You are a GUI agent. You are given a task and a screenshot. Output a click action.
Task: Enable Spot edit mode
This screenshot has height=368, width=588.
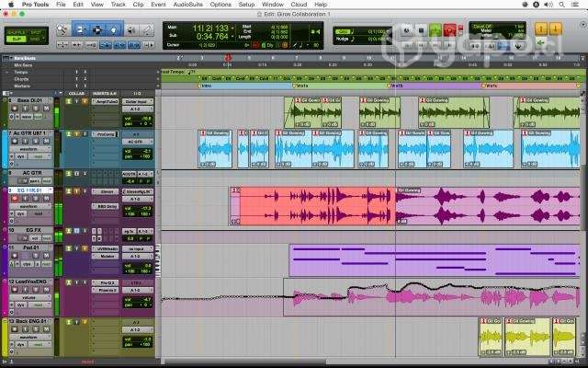pos(37,33)
